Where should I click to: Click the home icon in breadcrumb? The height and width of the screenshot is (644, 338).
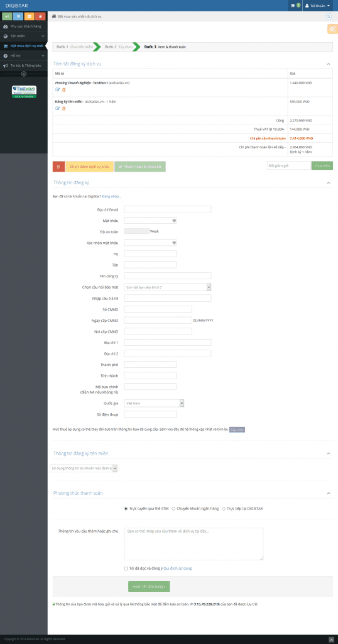(54, 16)
